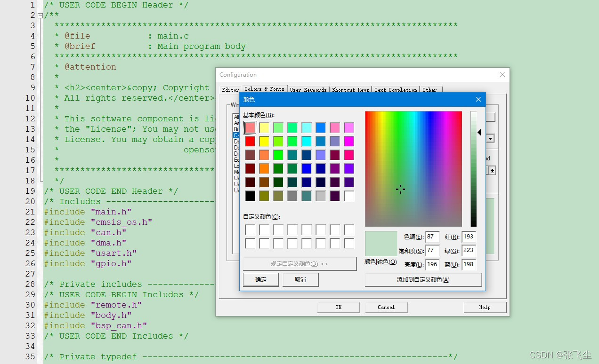This screenshot has width=599, height=364.
Task: Choose the black basic color swatch
Action: (x=250, y=196)
